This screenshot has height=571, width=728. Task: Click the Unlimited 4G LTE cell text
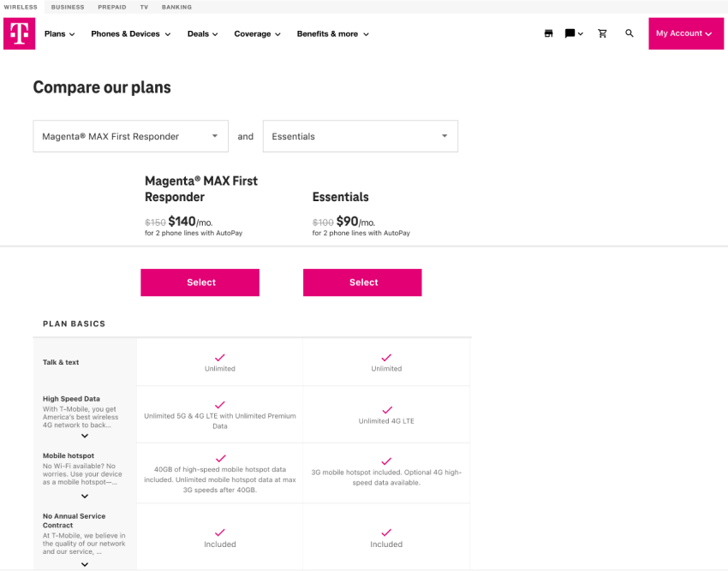(x=386, y=421)
